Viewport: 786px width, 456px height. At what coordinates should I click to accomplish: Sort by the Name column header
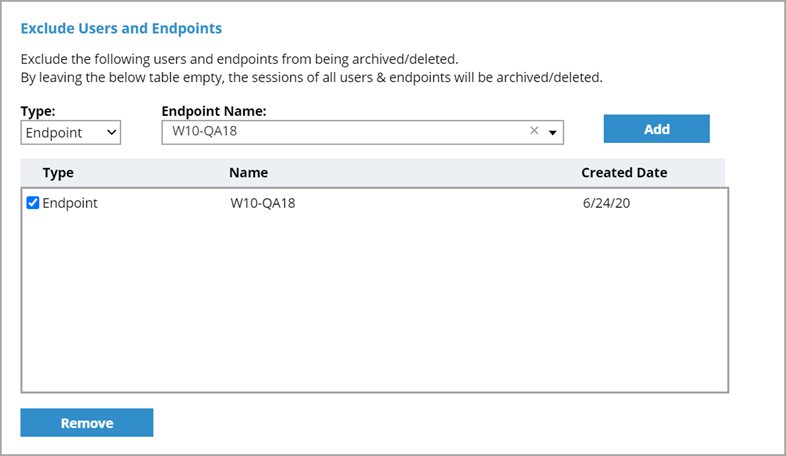[x=248, y=173]
